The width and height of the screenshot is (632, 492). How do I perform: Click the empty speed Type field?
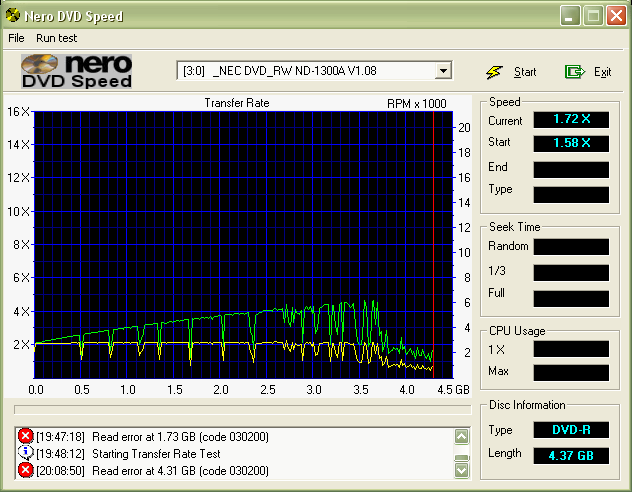coord(571,195)
